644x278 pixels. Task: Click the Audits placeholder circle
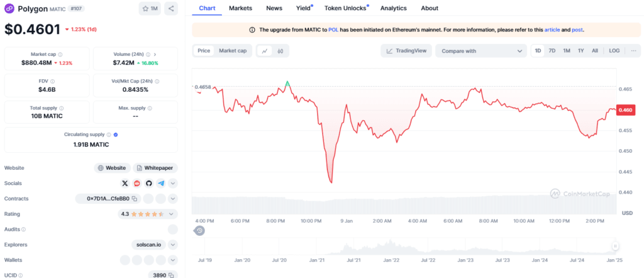point(173,229)
